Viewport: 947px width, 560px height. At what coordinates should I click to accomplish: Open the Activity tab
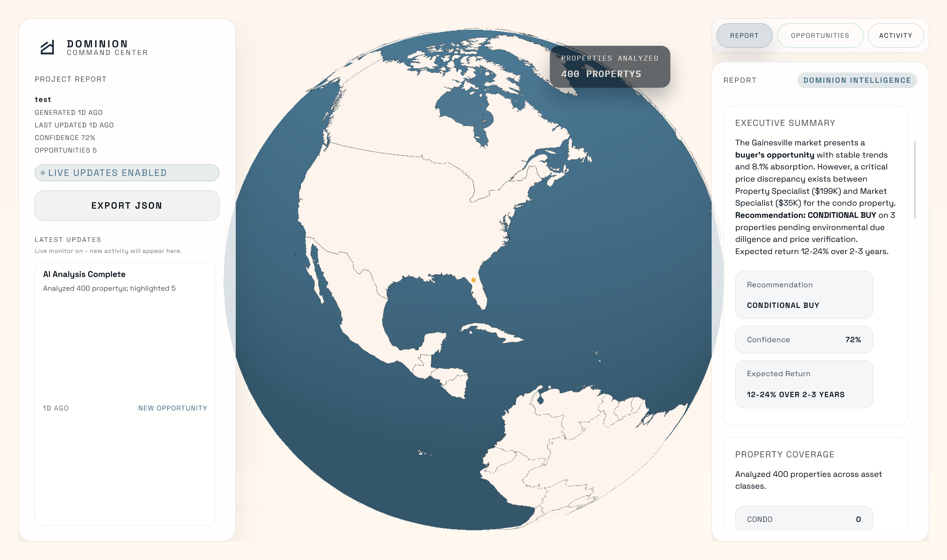[895, 35]
